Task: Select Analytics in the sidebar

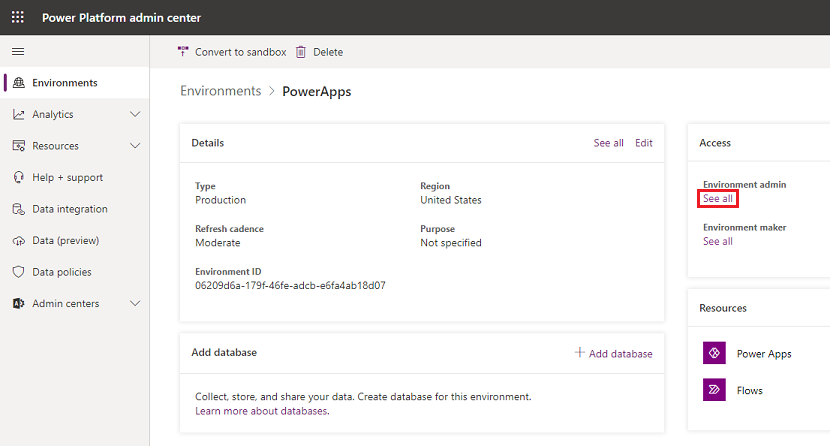Action: coord(75,114)
